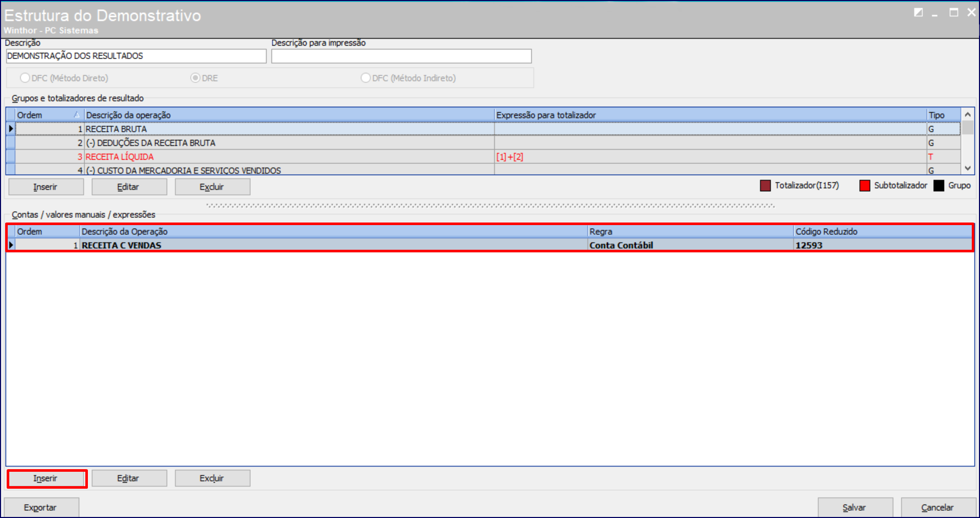980x518 pixels.
Task: Click Inserir under accounts grid
Action: pyautogui.click(x=46, y=478)
